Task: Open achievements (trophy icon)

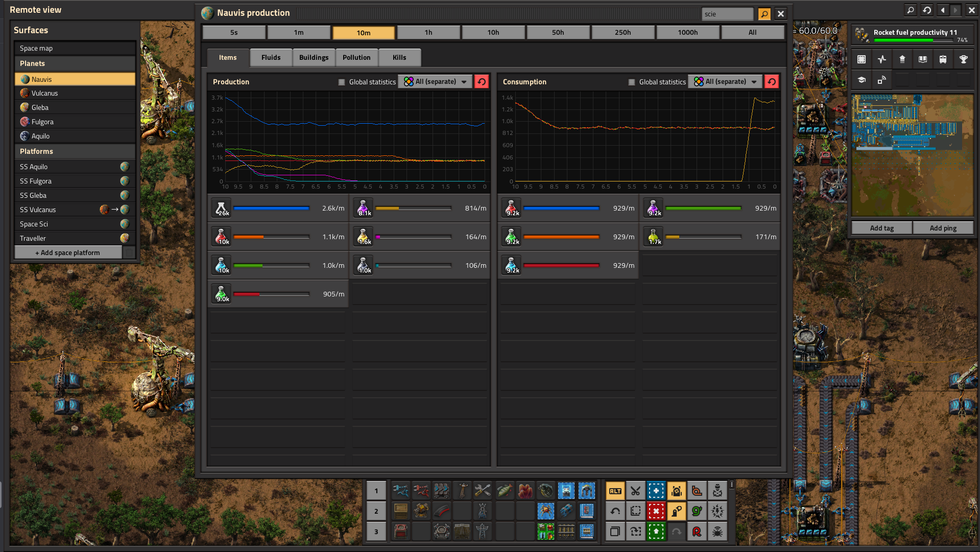Action: (x=963, y=59)
